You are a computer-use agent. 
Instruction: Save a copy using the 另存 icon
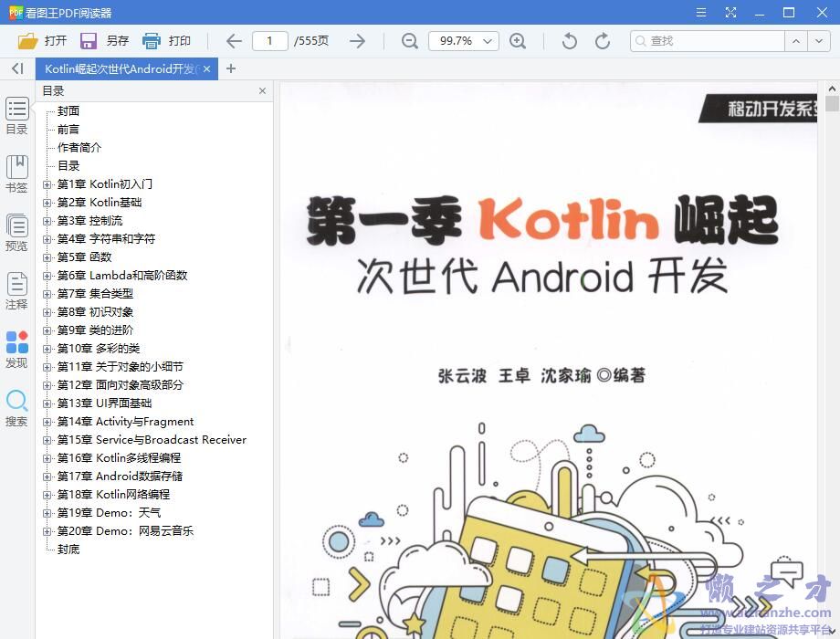tap(88, 41)
